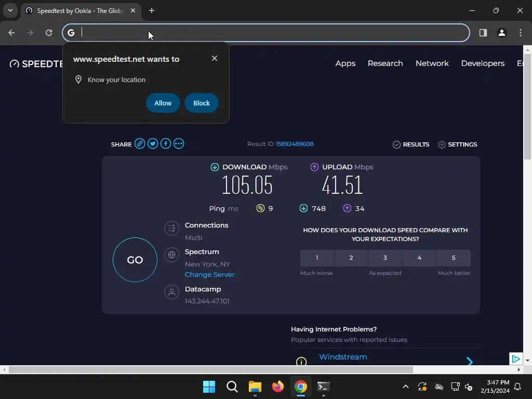Open the tab search dropdown
Screen dimensions: 532x399
[10, 10]
